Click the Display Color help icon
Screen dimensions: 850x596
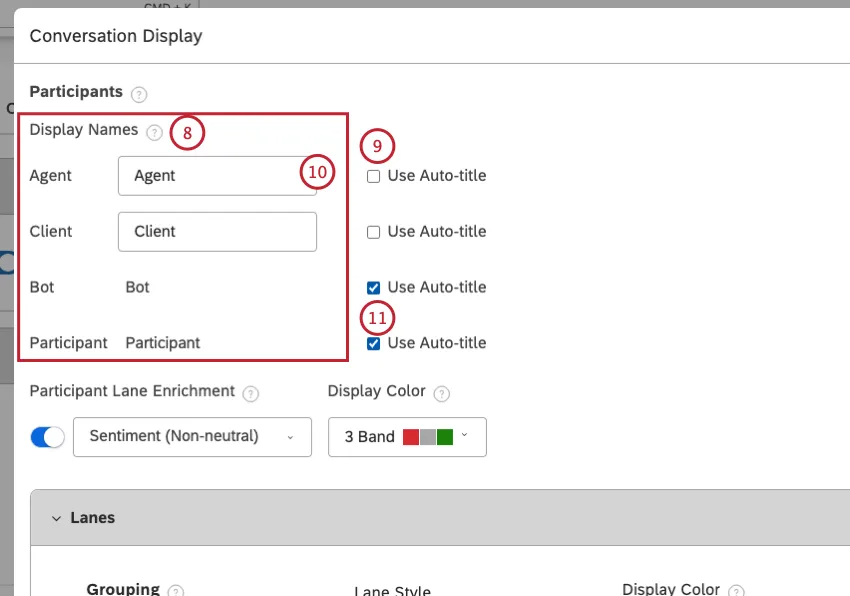point(441,392)
